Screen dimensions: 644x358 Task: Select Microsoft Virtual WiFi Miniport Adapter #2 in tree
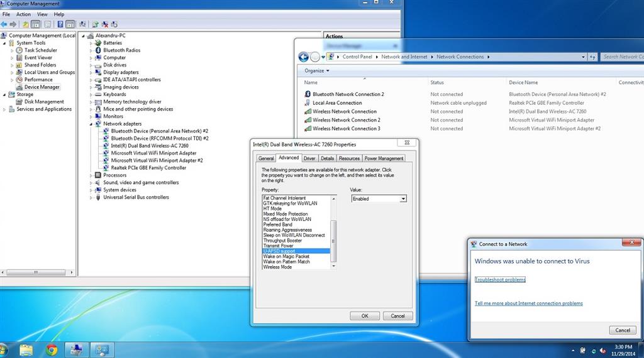(157, 160)
